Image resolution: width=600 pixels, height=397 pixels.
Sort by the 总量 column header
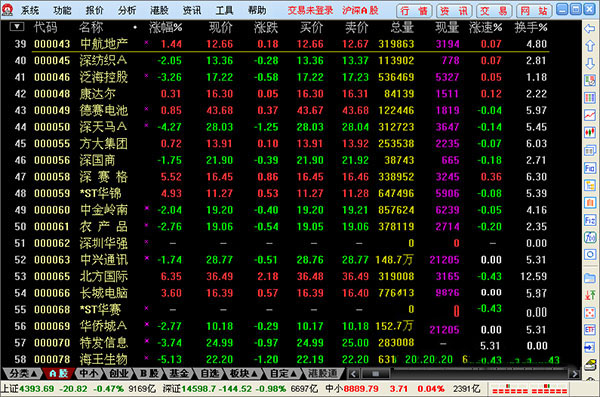pos(402,27)
